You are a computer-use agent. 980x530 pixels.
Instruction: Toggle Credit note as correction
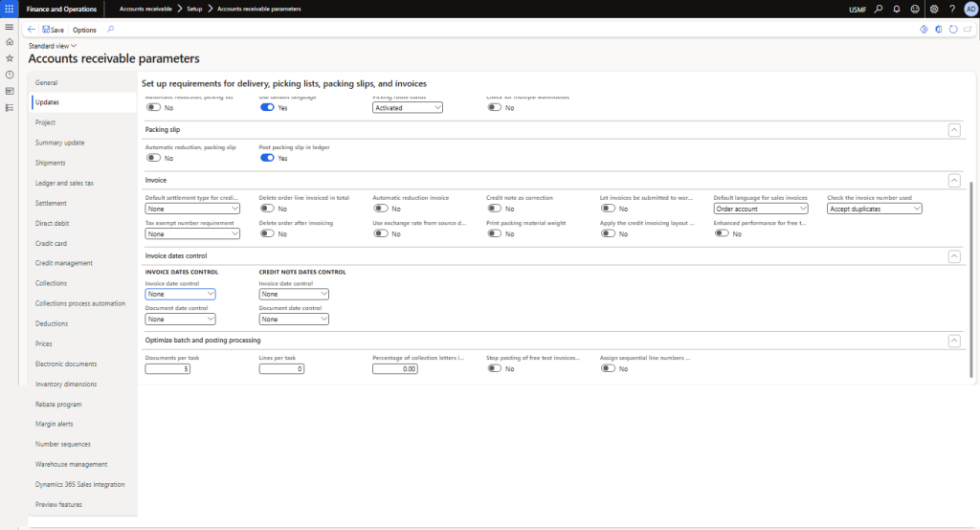point(494,209)
